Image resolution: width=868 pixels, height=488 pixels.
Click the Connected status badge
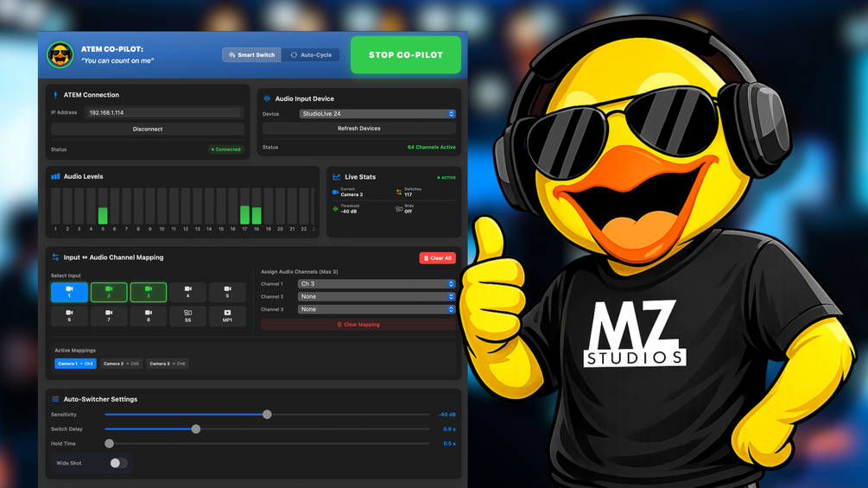pyautogui.click(x=226, y=149)
